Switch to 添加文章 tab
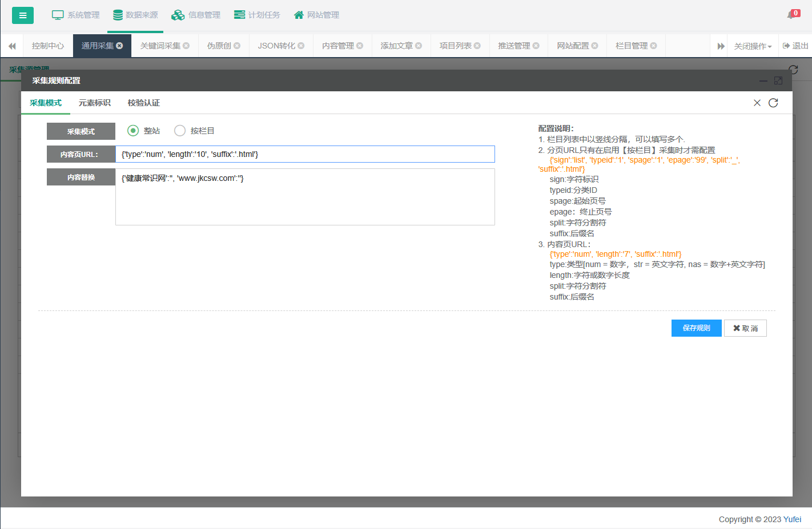Viewport: 812px width, 529px height. tap(397, 46)
